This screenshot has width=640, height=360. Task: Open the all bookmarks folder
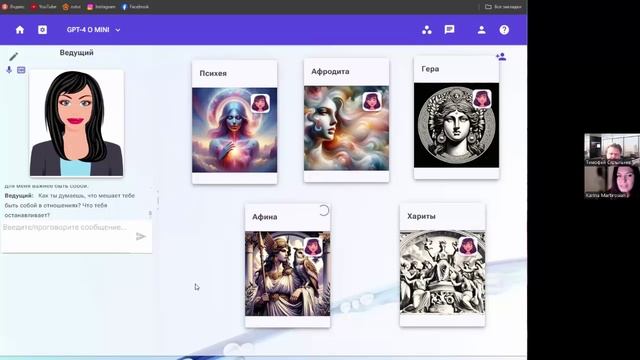coord(503,7)
